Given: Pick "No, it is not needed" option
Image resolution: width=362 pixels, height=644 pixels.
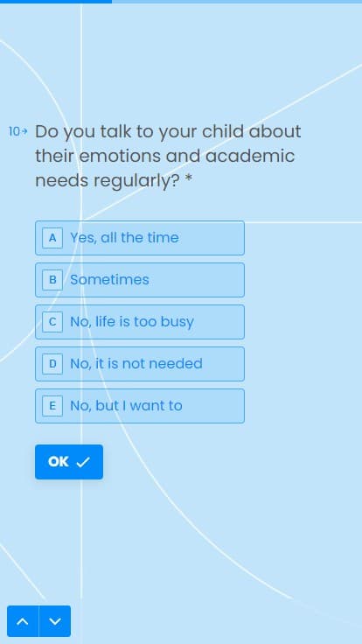Looking at the screenshot, I should tap(140, 364).
